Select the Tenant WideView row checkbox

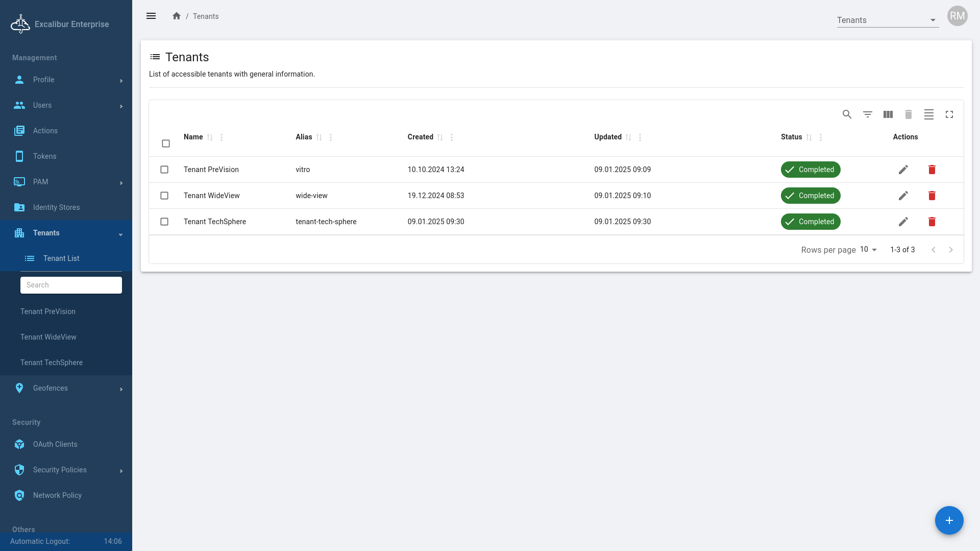(x=164, y=196)
